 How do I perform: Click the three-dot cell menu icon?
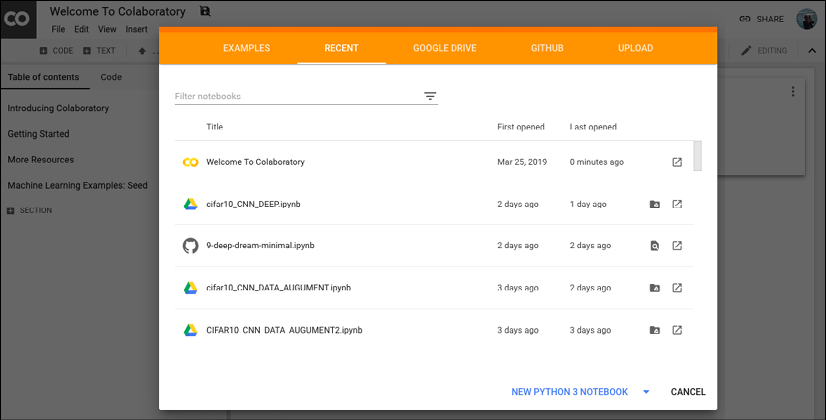tap(792, 92)
